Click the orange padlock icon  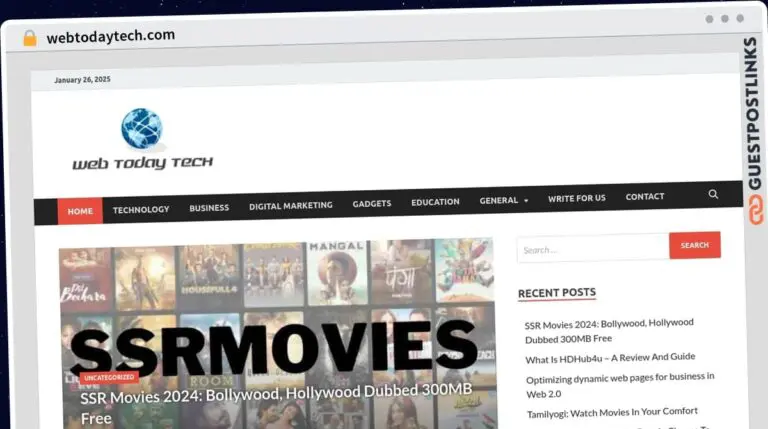pyautogui.click(x=30, y=38)
